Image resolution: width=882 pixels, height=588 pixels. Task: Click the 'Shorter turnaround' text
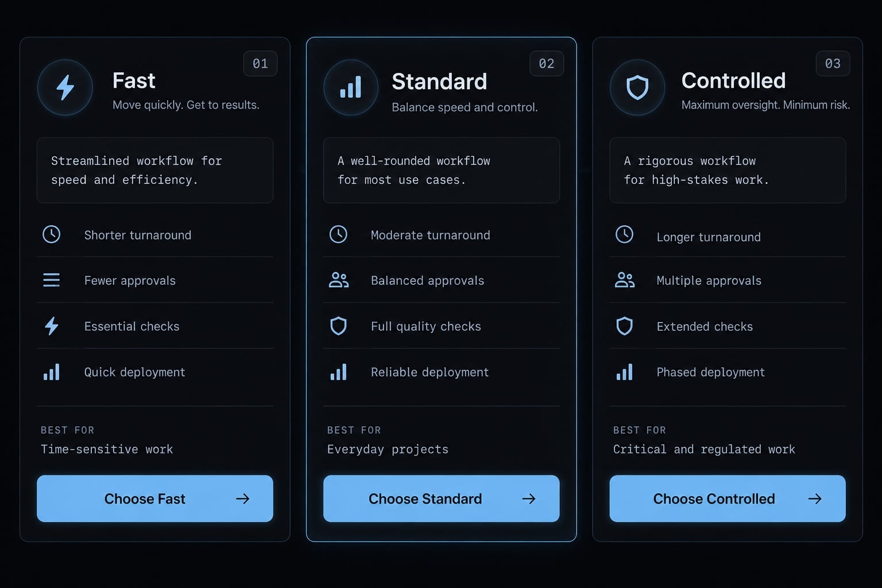(x=138, y=235)
